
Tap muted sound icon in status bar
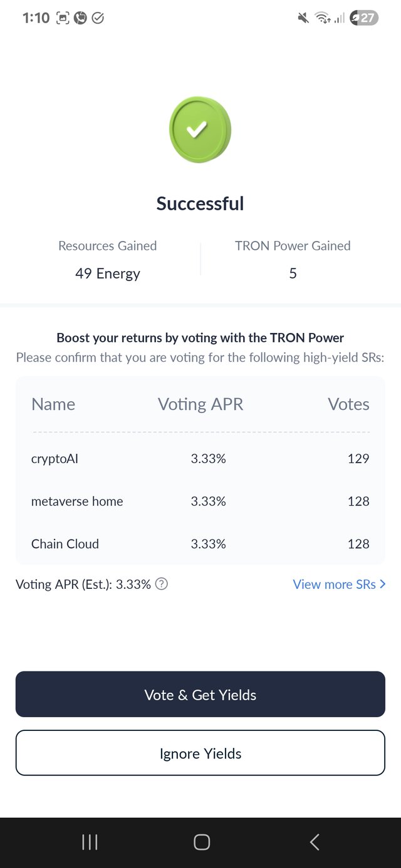tap(303, 18)
